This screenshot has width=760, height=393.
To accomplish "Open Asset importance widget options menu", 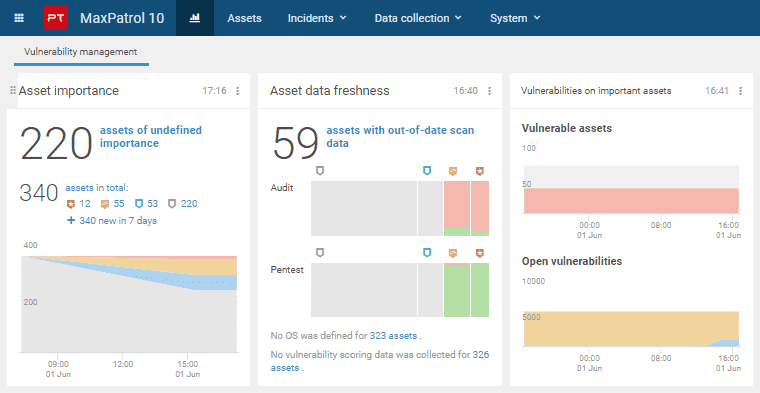I will 238,91.
